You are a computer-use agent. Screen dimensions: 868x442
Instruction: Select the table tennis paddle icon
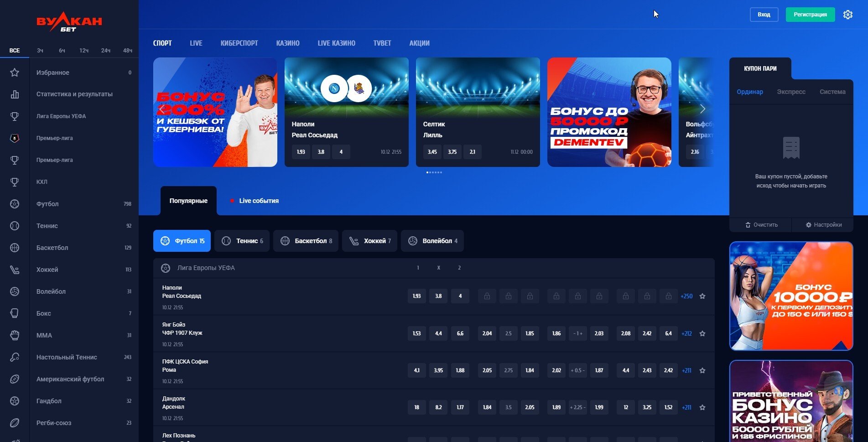pos(15,357)
